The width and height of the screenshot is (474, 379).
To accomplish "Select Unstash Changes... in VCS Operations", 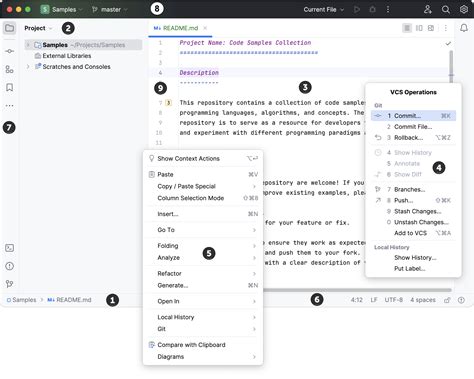I will [413, 222].
